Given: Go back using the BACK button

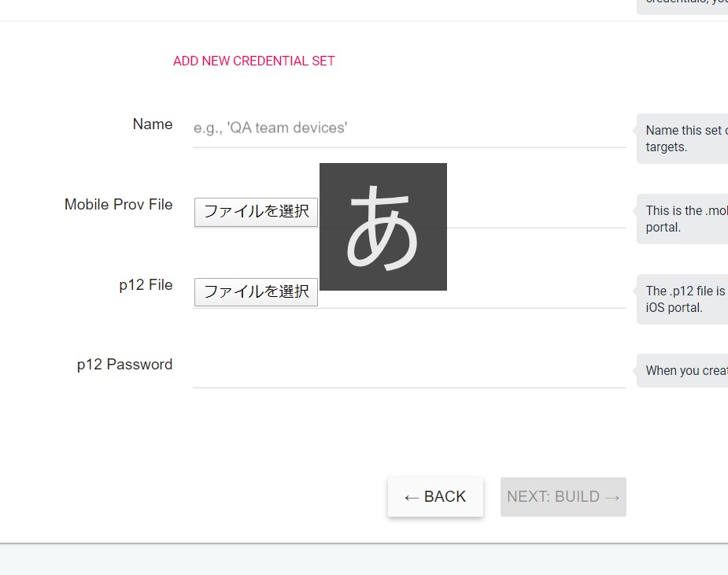Looking at the screenshot, I should click(x=435, y=496).
